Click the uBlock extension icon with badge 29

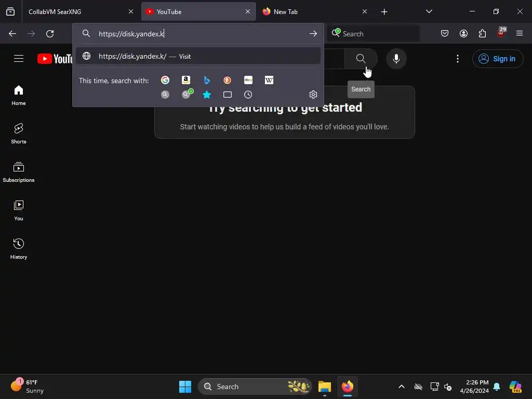tap(501, 33)
